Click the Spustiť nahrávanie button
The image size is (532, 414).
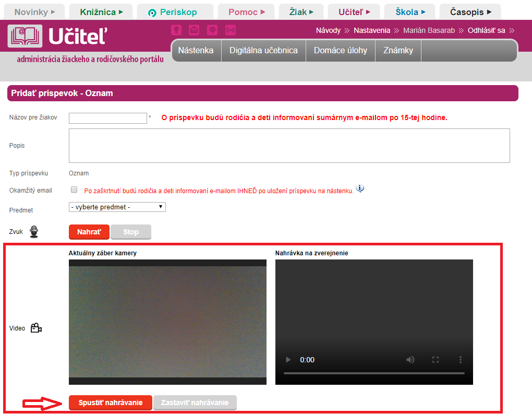coord(110,403)
